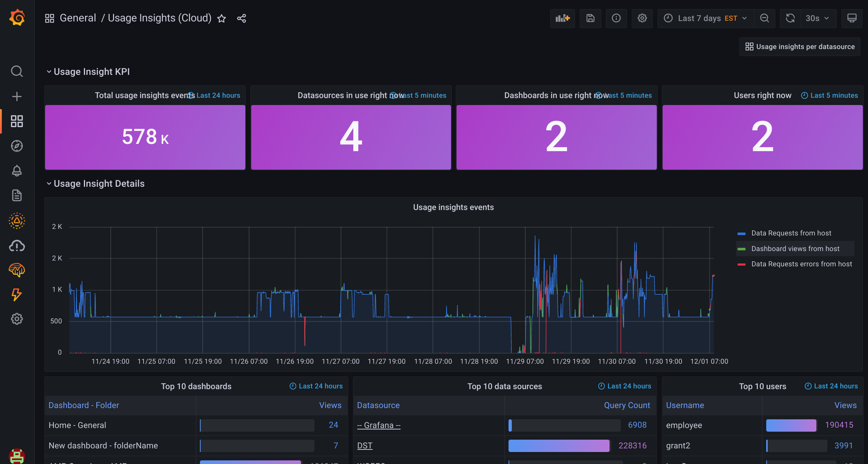868x464 pixels.
Task: Select the Explore compass icon in sidebar
Action: pyautogui.click(x=17, y=146)
